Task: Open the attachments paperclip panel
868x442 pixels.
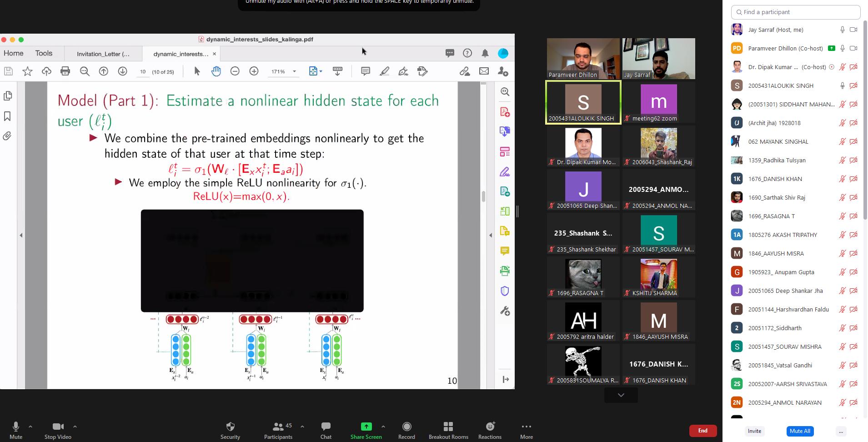Action: 7,136
